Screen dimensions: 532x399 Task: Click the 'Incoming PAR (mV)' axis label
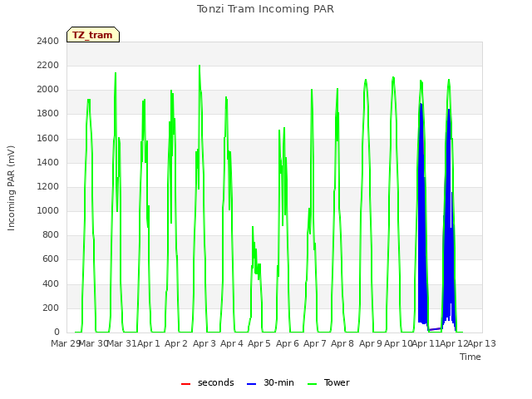pyautogui.click(x=11, y=189)
